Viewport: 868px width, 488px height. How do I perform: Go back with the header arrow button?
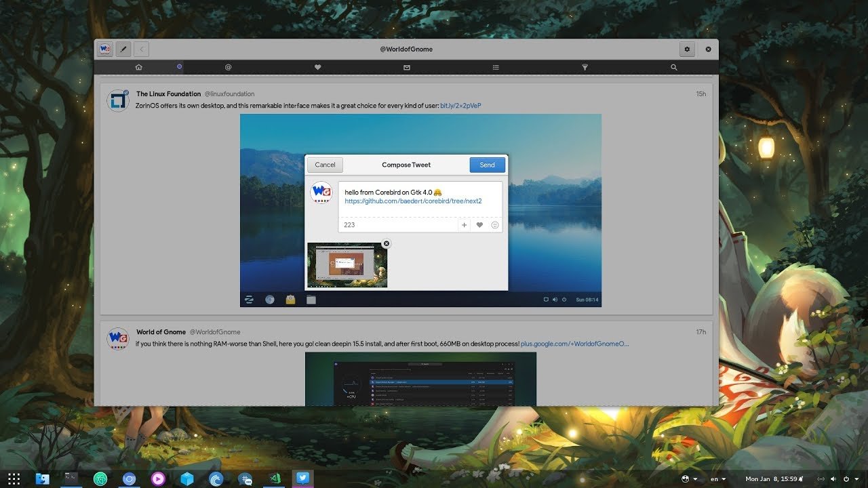[141, 49]
